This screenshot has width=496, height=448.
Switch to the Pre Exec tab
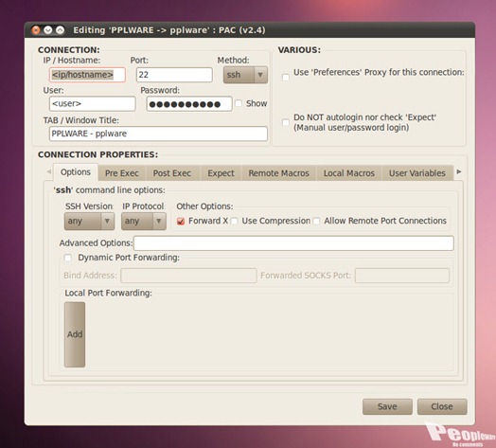[x=122, y=173]
